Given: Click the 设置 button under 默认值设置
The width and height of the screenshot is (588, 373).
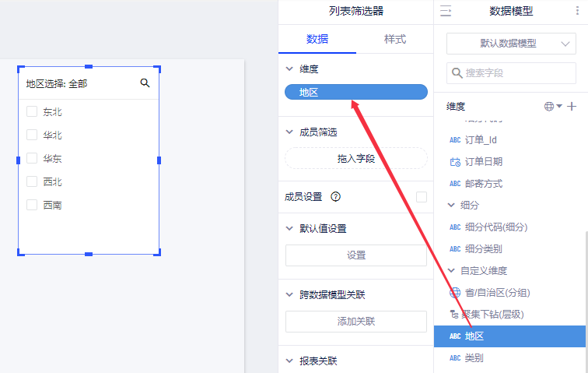Looking at the screenshot, I should [356, 255].
